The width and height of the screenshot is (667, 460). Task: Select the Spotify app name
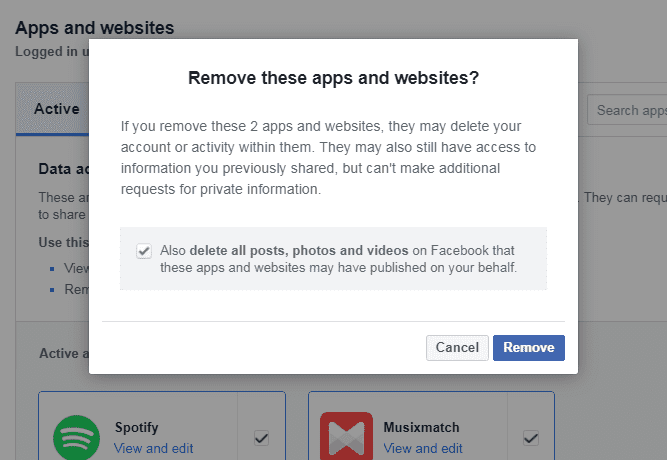(x=137, y=427)
